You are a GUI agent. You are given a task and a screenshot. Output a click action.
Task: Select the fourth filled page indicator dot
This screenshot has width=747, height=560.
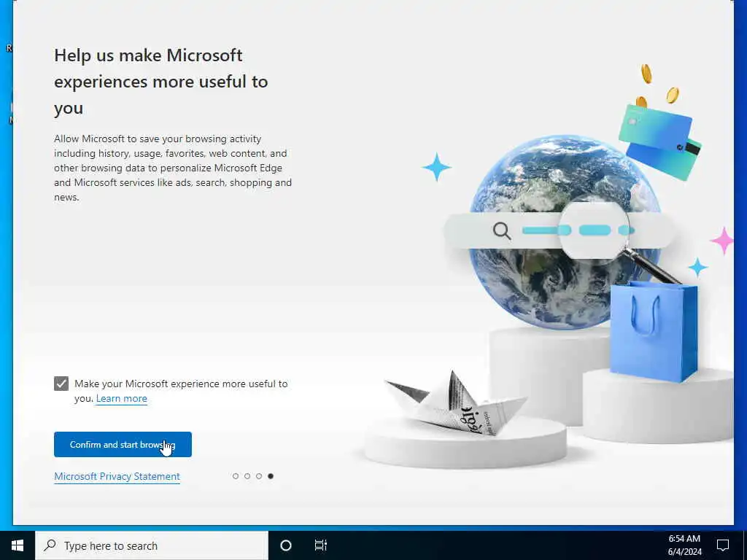pyautogui.click(x=271, y=476)
